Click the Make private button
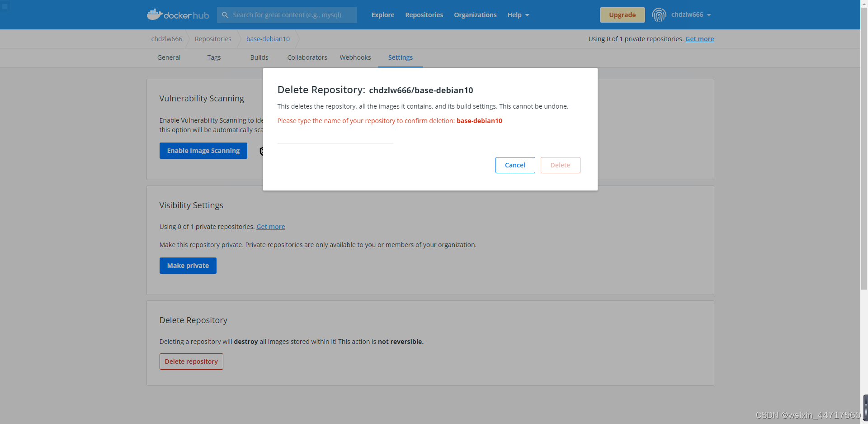 [188, 266]
